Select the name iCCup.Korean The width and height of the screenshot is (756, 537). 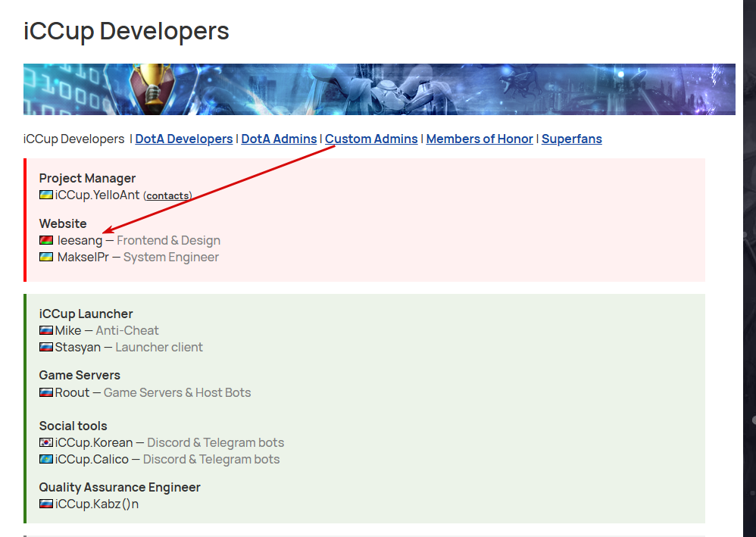click(x=93, y=442)
